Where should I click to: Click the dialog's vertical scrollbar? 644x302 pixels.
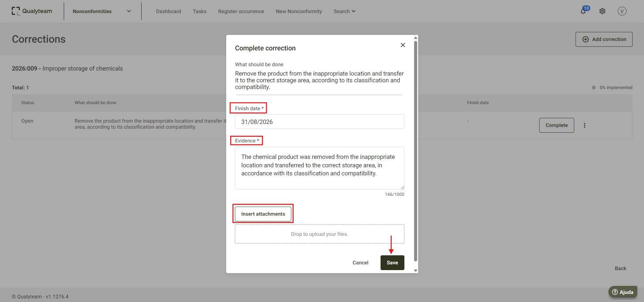tap(416, 151)
